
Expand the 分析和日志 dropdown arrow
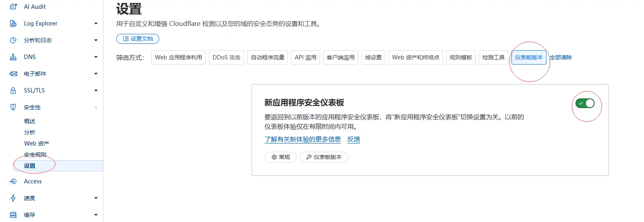[x=96, y=40]
